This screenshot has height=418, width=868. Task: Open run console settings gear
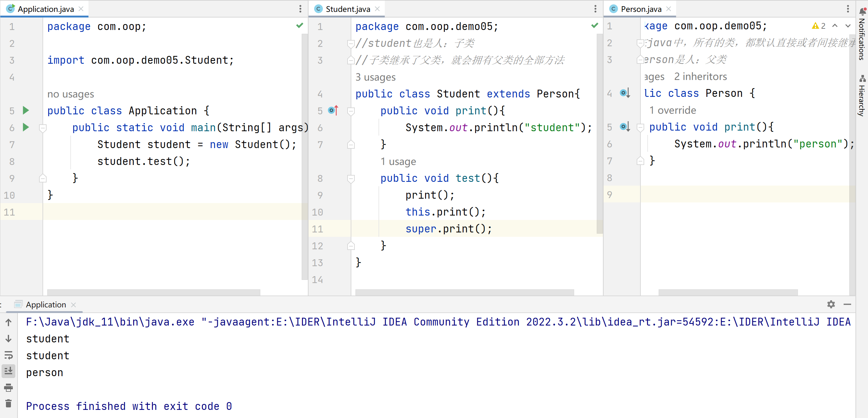click(831, 305)
